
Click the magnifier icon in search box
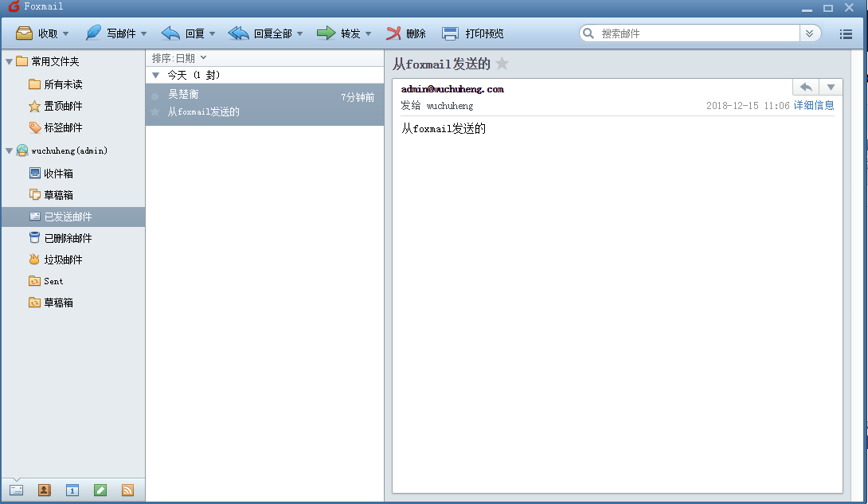(588, 33)
